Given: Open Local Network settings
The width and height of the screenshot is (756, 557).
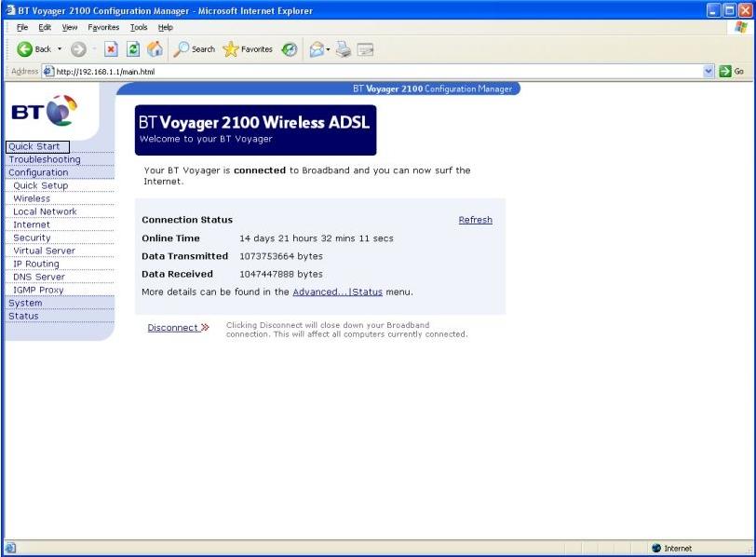Looking at the screenshot, I should pos(45,211).
